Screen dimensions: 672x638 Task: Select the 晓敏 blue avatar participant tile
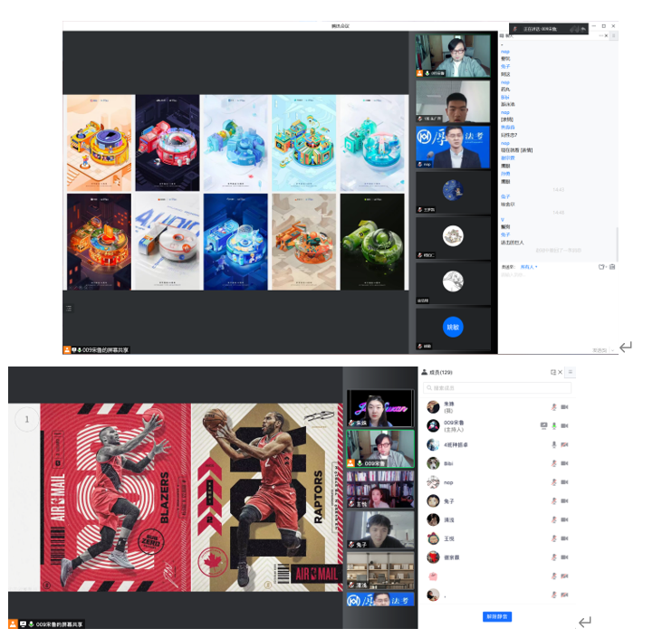[453, 328]
